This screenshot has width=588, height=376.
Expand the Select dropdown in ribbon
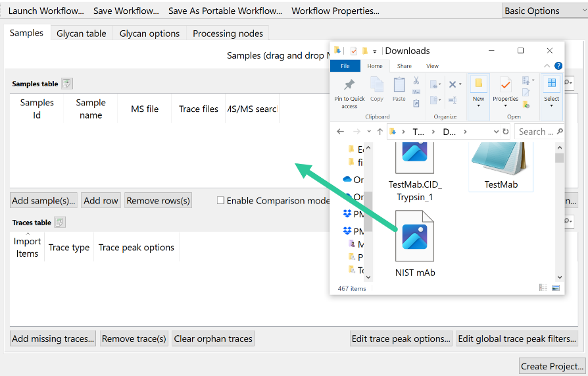coord(551,106)
